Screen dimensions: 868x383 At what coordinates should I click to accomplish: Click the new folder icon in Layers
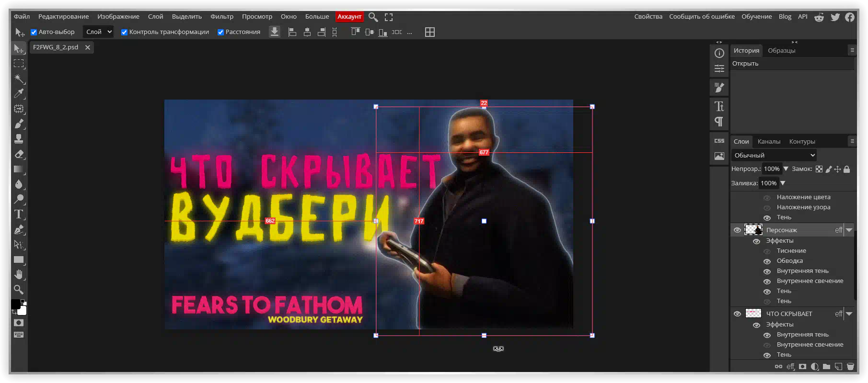click(827, 367)
